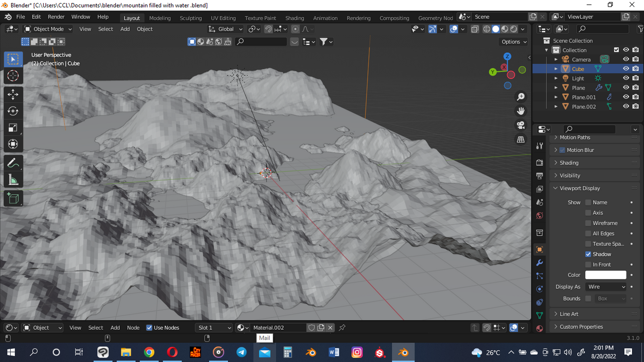This screenshot has width=644, height=362.
Task: Open the View Layer properties tab
Action: tap(539, 189)
